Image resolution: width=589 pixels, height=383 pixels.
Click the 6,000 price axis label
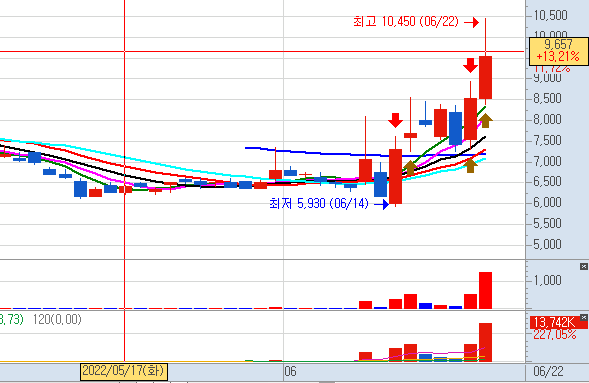click(548, 203)
